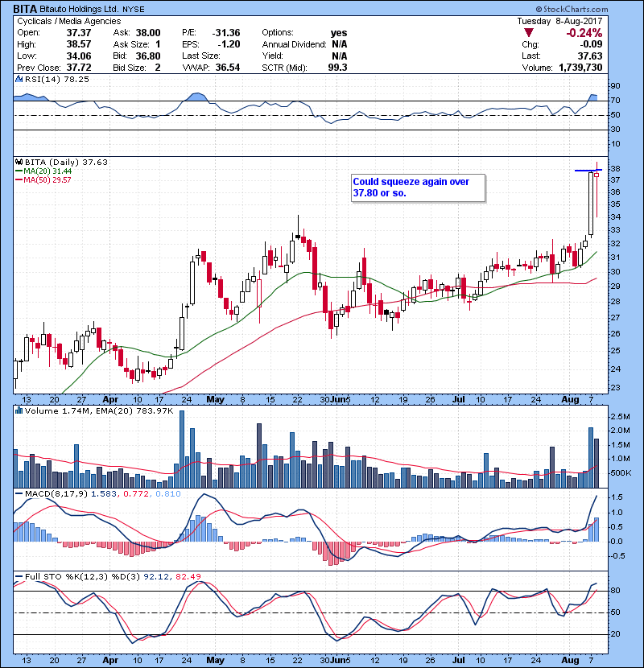Click the Options value yes

click(339, 33)
